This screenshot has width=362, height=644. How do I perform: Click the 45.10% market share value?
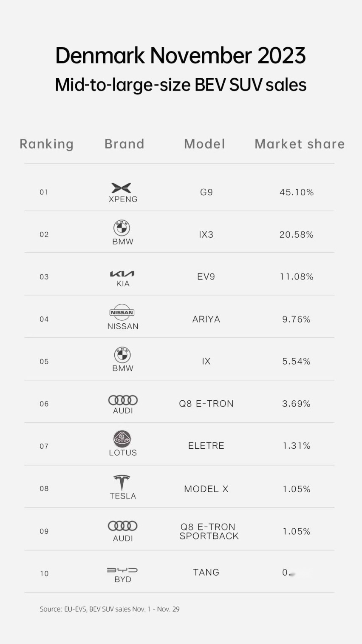click(x=297, y=192)
